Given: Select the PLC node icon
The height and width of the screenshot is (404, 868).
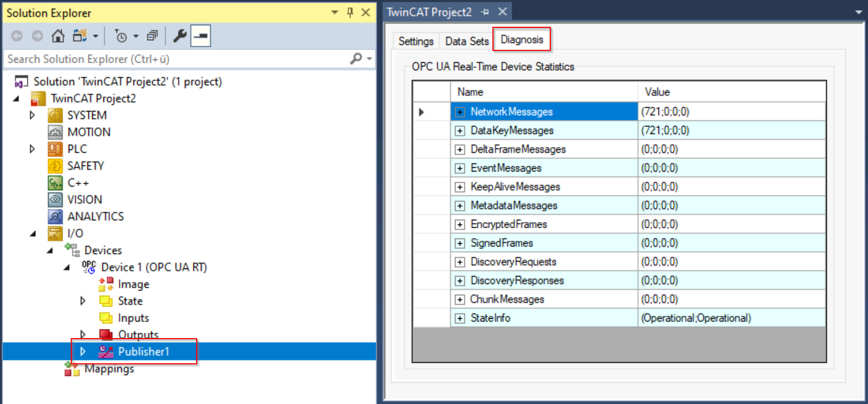Looking at the screenshot, I should coord(55,149).
